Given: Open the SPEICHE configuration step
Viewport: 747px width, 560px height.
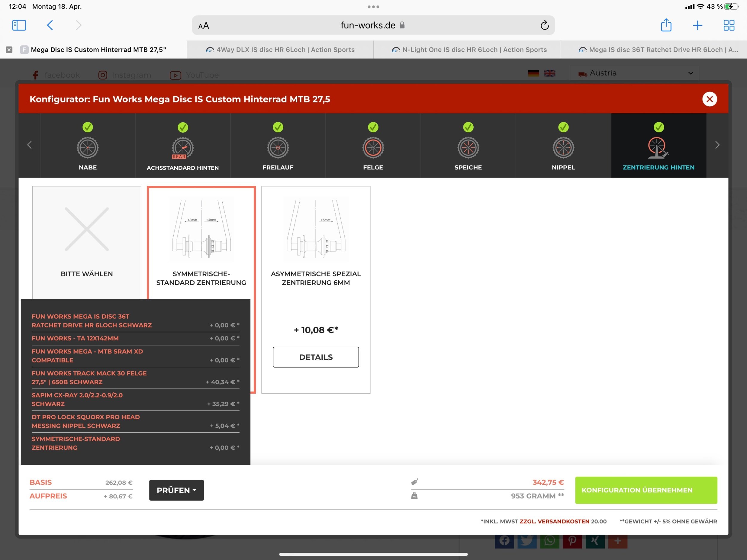Looking at the screenshot, I should pos(468,145).
